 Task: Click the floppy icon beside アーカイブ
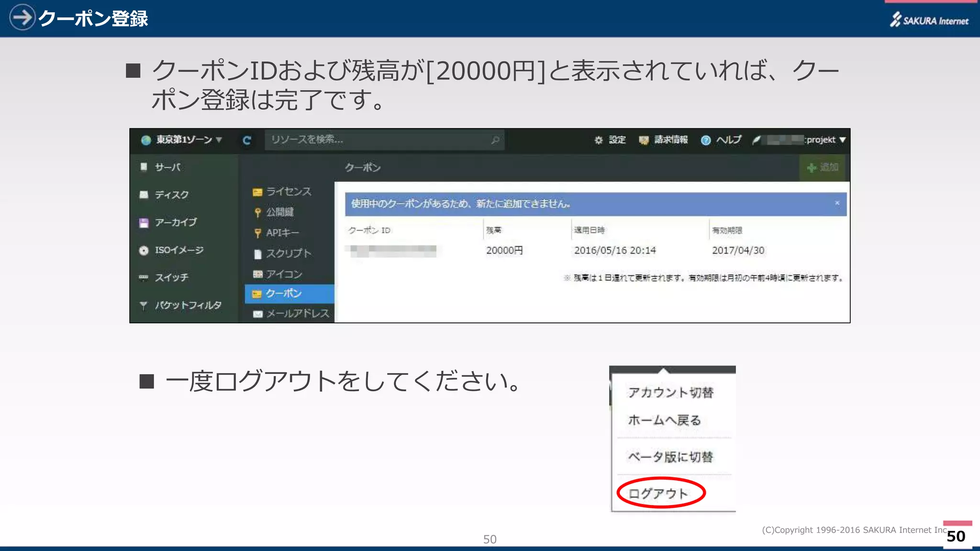click(144, 223)
